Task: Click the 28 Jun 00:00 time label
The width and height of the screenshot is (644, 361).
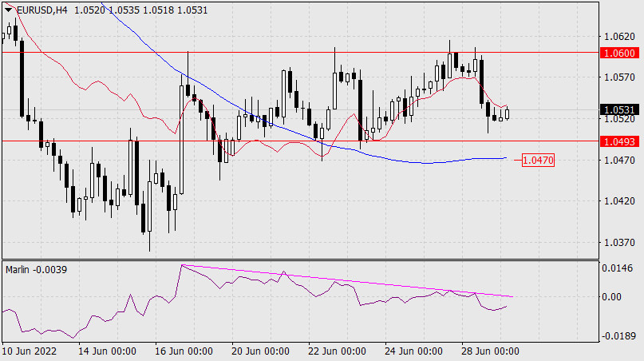Action: pos(491,351)
